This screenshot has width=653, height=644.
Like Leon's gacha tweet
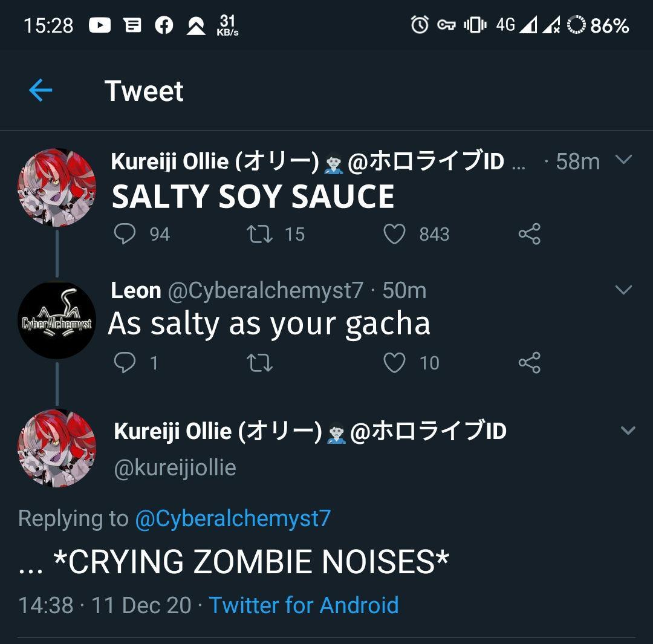[394, 363]
